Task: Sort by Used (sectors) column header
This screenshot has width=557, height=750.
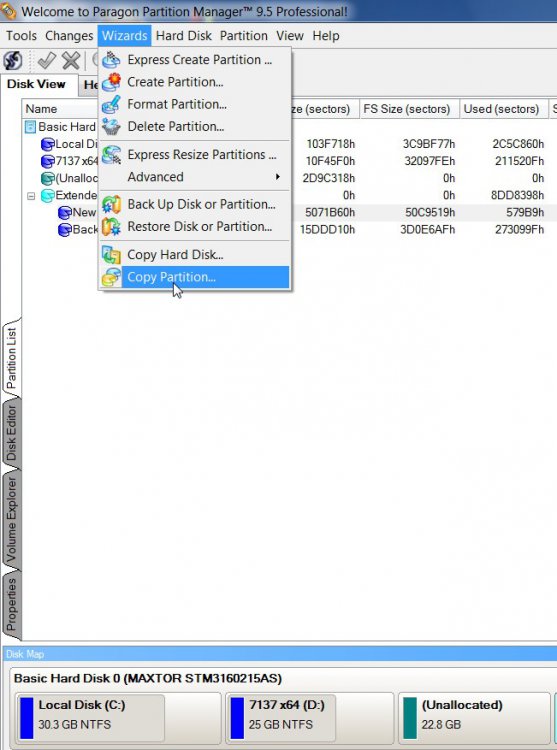Action: tap(502, 109)
